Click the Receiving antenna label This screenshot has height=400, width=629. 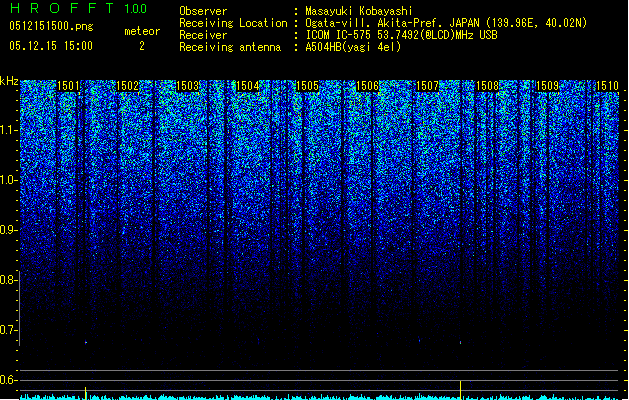point(230,47)
